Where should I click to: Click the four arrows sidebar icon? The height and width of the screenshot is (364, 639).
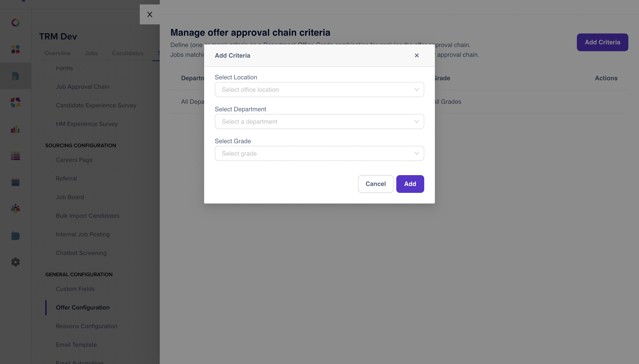tap(16, 102)
